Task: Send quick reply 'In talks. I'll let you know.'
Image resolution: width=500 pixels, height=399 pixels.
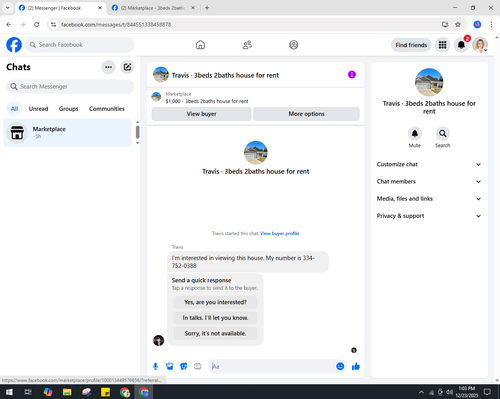Action: [x=215, y=318]
